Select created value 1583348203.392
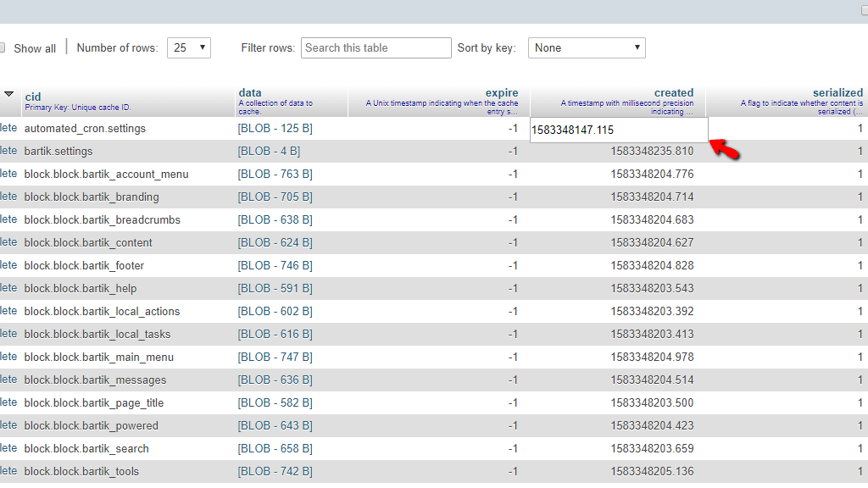The image size is (868, 488). click(652, 311)
